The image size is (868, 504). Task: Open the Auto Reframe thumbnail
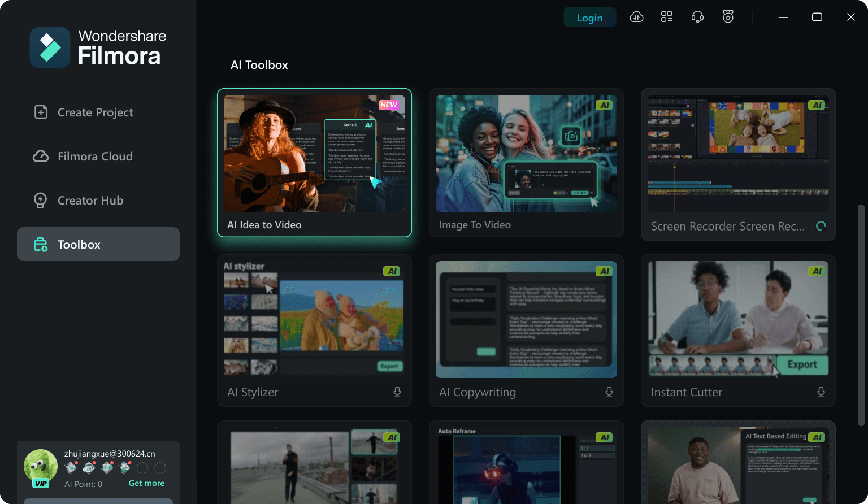526,465
